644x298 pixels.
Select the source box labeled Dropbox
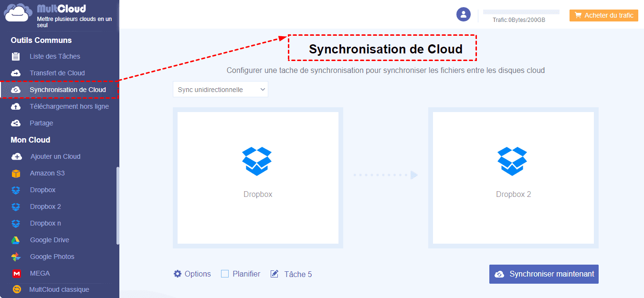click(x=258, y=178)
